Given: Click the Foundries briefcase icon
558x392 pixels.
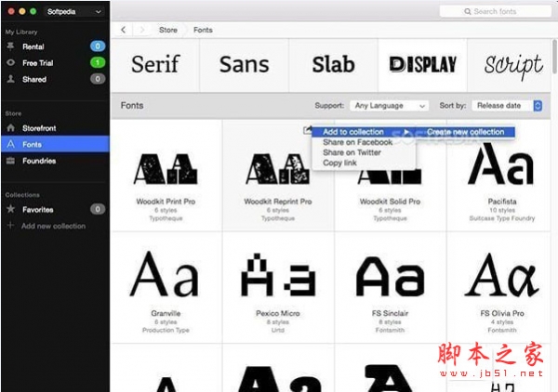Looking at the screenshot, I should [10, 161].
